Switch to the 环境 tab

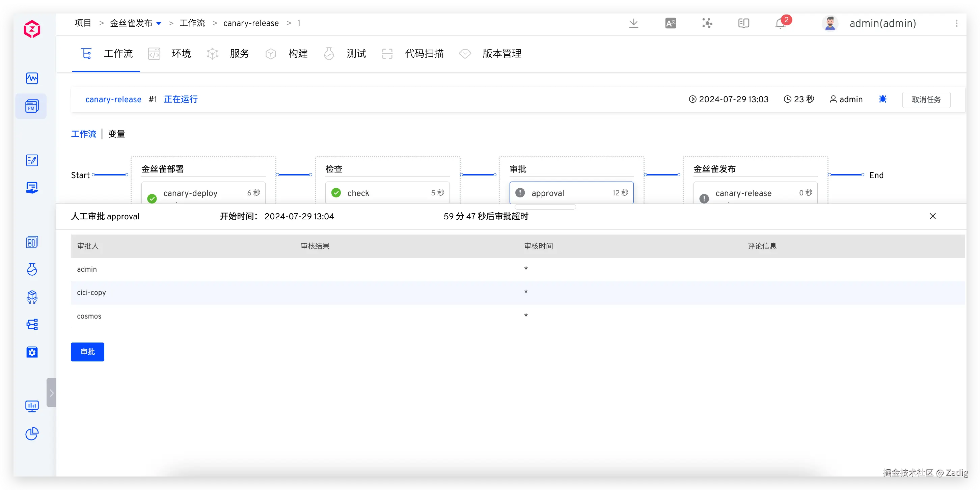(181, 54)
